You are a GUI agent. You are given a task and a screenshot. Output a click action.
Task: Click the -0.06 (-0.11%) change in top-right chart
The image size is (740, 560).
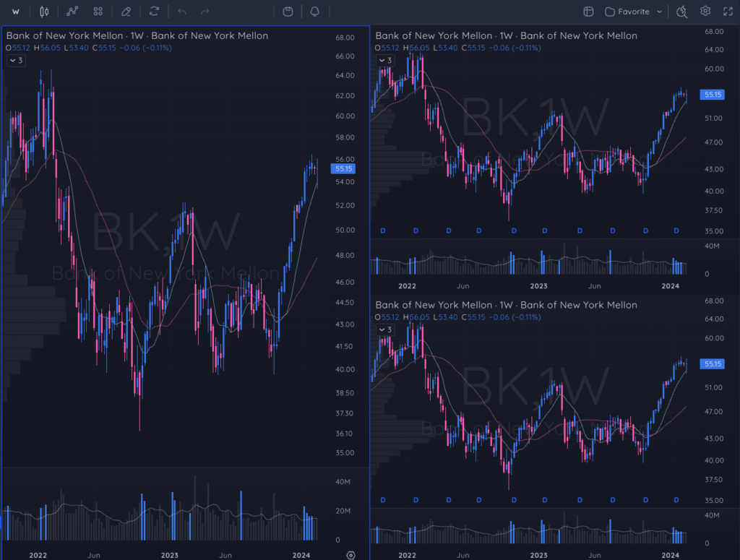[515, 48]
